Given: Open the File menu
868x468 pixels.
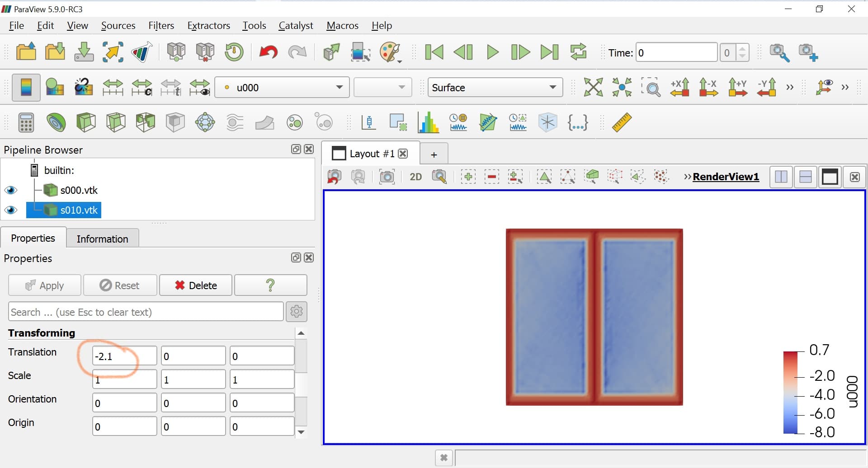Looking at the screenshot, I should coord(16,25).
